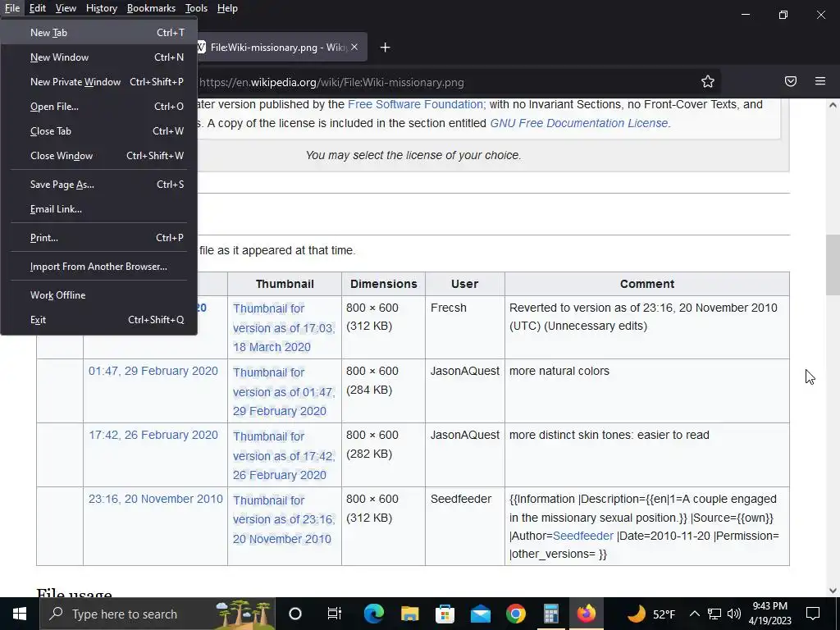
Task: Open the Edit menu in the menu bar
Action: tap(38, 8)
